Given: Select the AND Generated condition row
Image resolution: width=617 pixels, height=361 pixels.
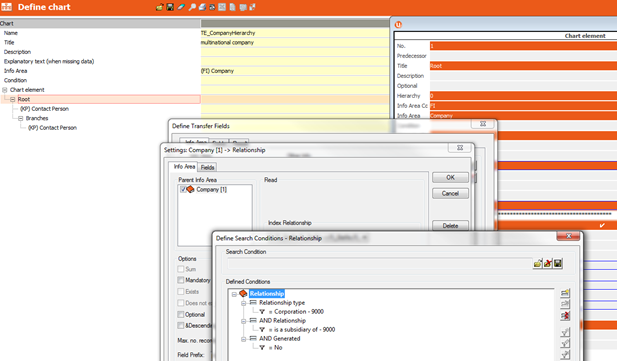Looking at the screenshot, I should (x=279, y=339).
